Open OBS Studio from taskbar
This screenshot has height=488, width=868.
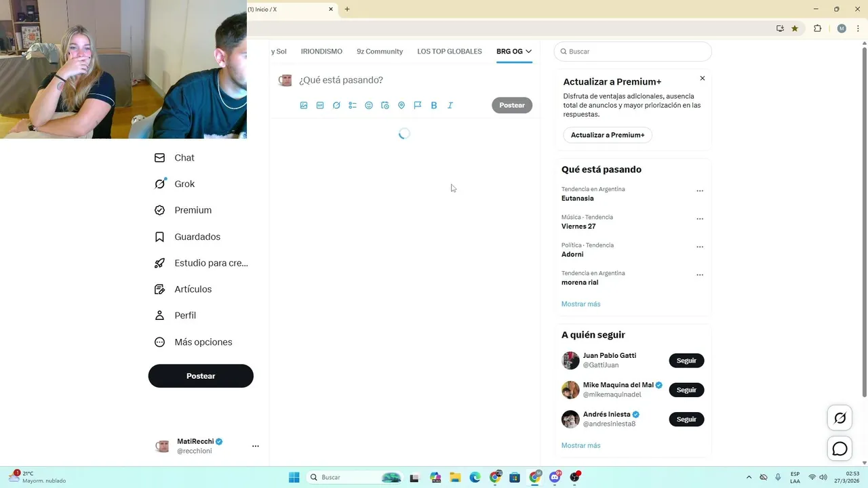click(575, 477)
